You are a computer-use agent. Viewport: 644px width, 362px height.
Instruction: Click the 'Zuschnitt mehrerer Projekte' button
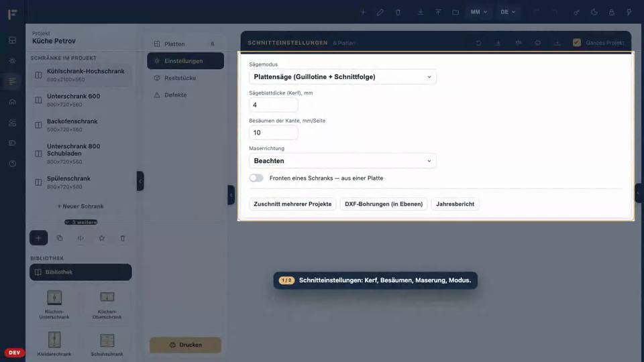(x=292, y=204)
